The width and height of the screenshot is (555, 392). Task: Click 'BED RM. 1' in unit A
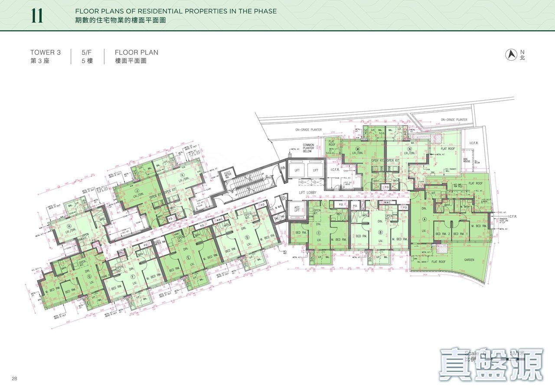coord(461,234)
